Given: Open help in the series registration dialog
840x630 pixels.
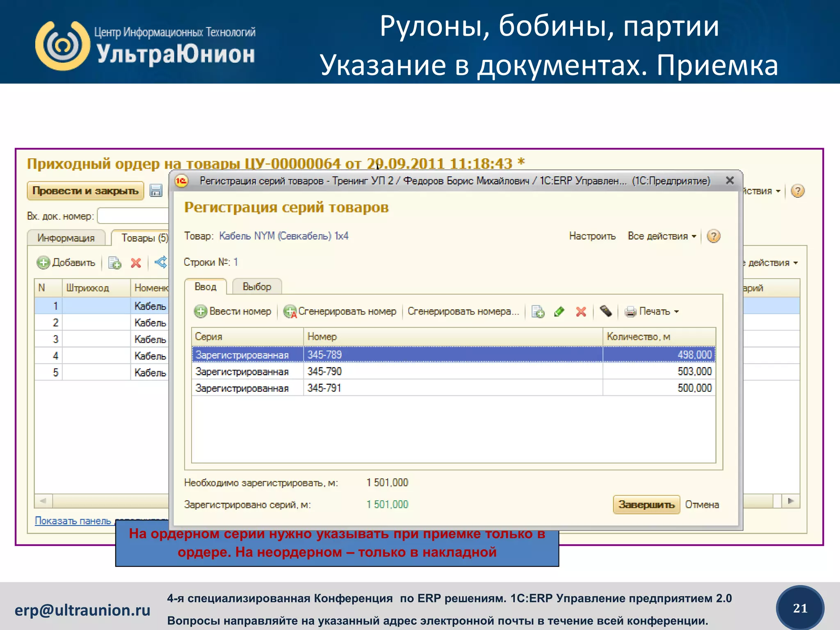Looking at the screenshot, I should pyautogui.click(x=714, y=236).
